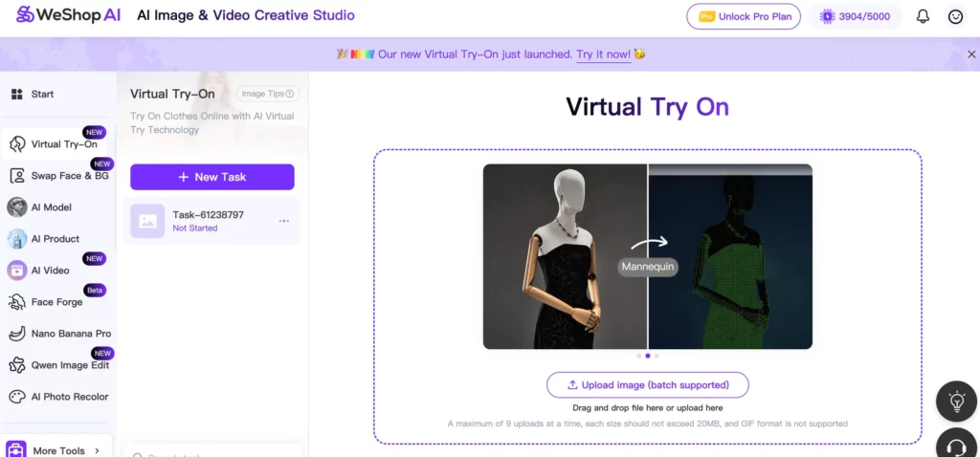Screen dimensions: 980x457
Task: Click the credits coin icon showing 3904/5000
Action: click(x=829, y=16)
